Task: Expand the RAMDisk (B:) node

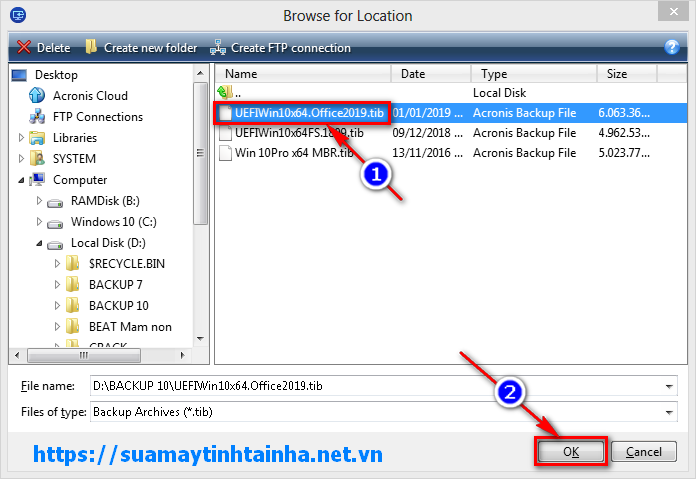Action: [39, 201]
